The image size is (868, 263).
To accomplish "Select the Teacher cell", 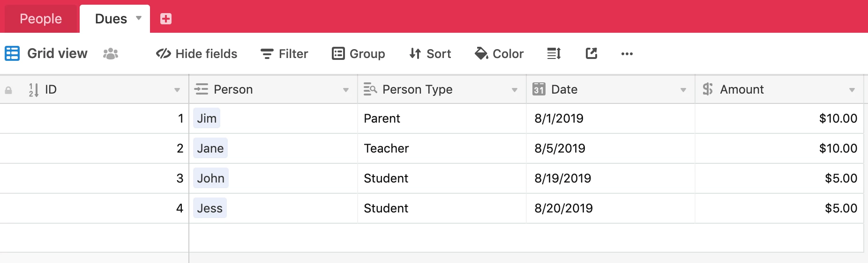I will 442,148.
